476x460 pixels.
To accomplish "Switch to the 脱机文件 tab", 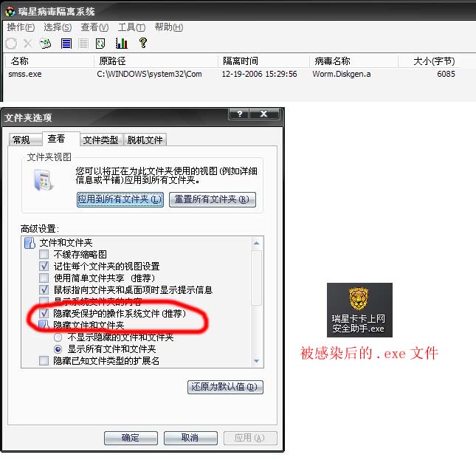I will (145, 140).
